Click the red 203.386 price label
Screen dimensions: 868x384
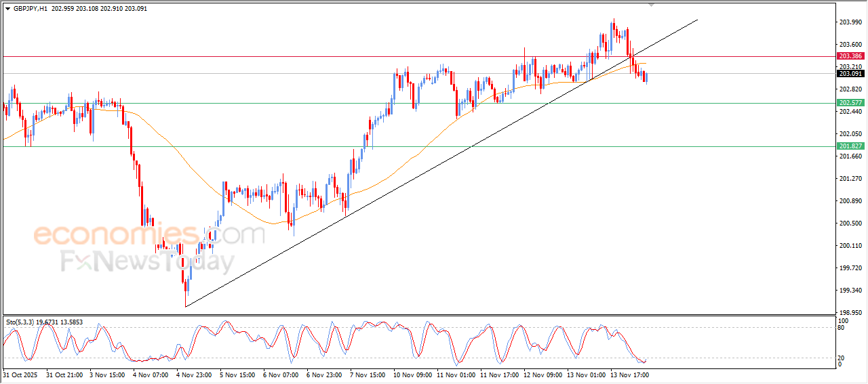[850, 56]
